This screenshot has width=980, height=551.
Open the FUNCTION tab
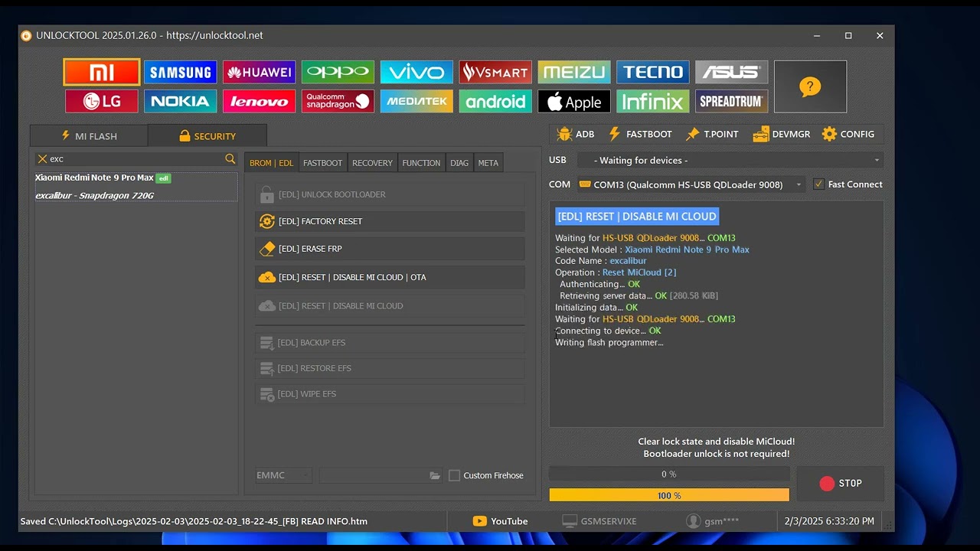tap(421, 163)
